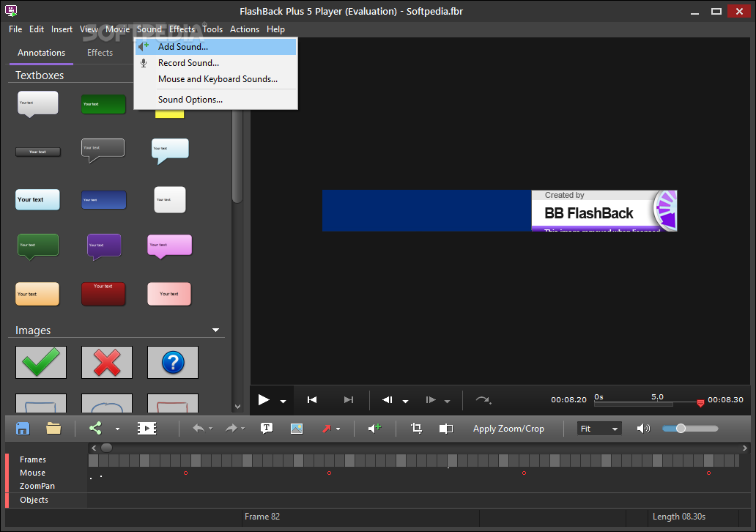Click the red arrow annotation tool icon
This screenshot has width=756, height=532.
[327, 428]
